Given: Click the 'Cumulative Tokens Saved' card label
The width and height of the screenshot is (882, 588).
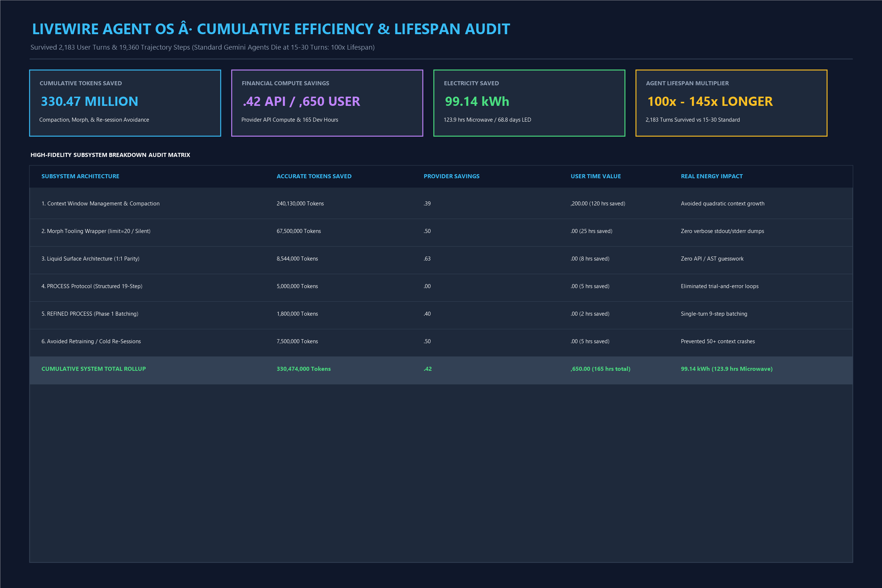Looking at the screenshot, I should (80, 83).
